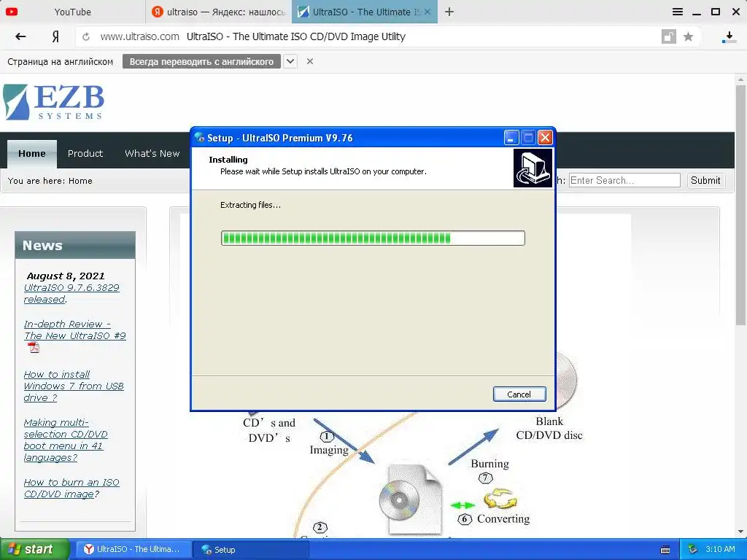Click the 3:10 AM clock
Image resolution: width=747 pixels, height=560 pixels.
tap(720, 549)
